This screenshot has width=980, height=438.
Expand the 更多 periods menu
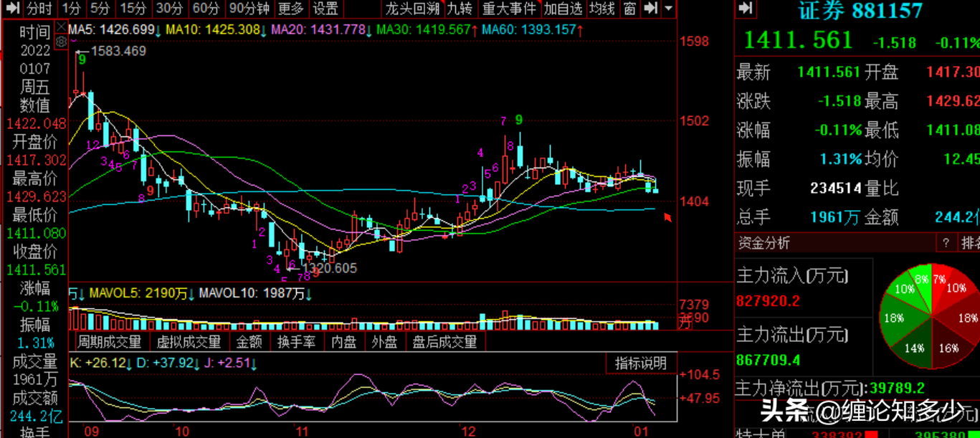coord(290,9)
